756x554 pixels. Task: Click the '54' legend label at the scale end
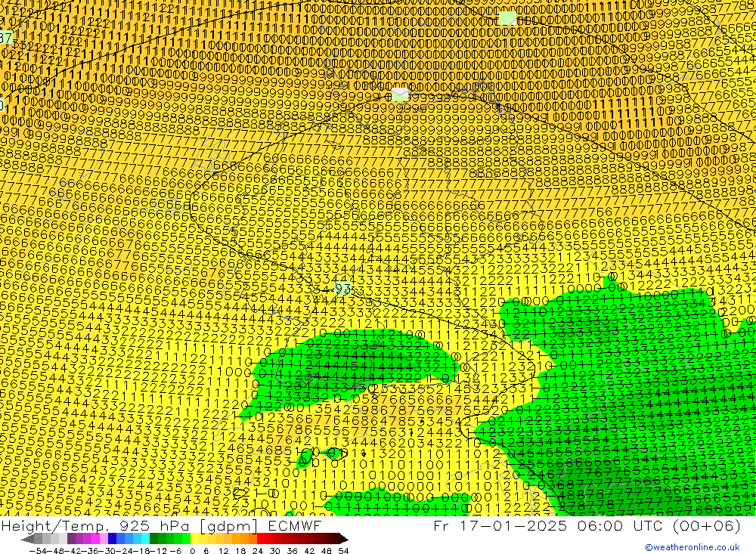343,551
